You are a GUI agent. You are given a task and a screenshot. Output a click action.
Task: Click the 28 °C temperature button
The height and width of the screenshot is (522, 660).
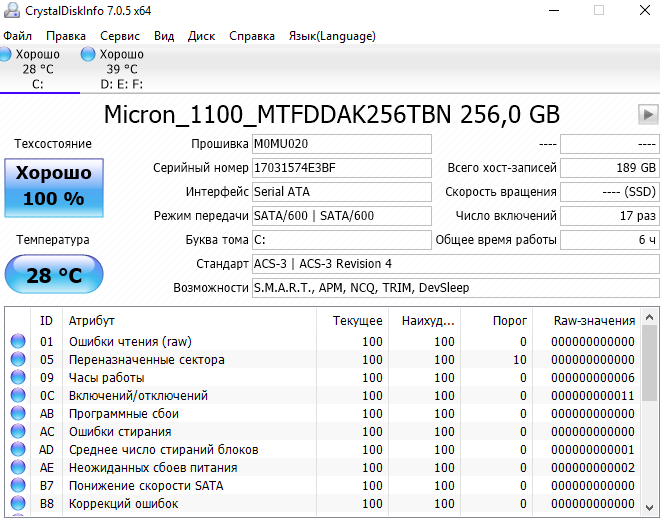coord(54,274)
